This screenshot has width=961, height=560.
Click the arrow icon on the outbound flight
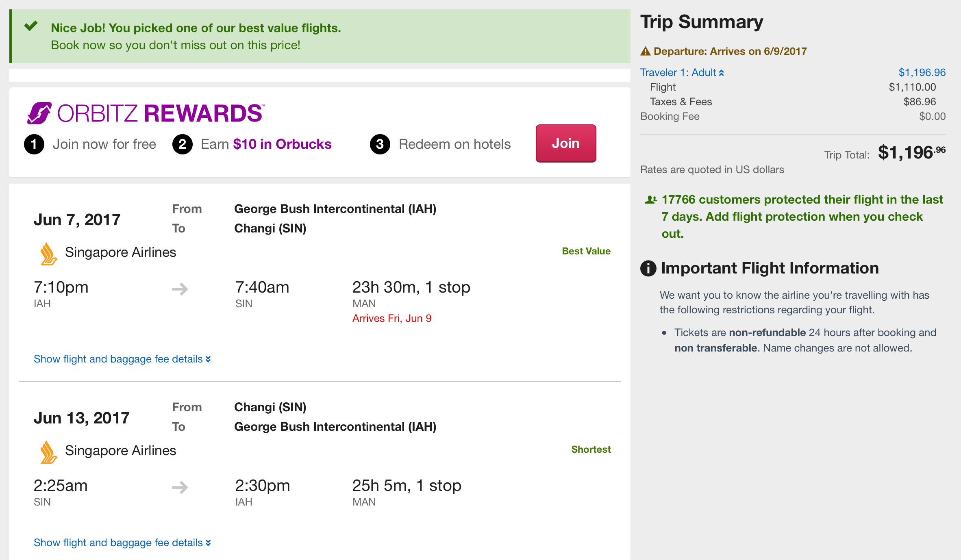(180, 289)
